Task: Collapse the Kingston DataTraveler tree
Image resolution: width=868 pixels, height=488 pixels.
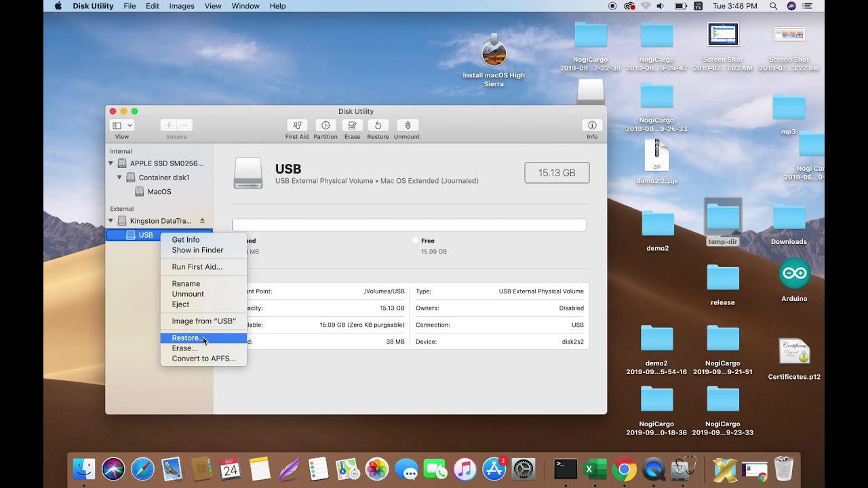Action: pyautogui.click(x=111, y=221)
